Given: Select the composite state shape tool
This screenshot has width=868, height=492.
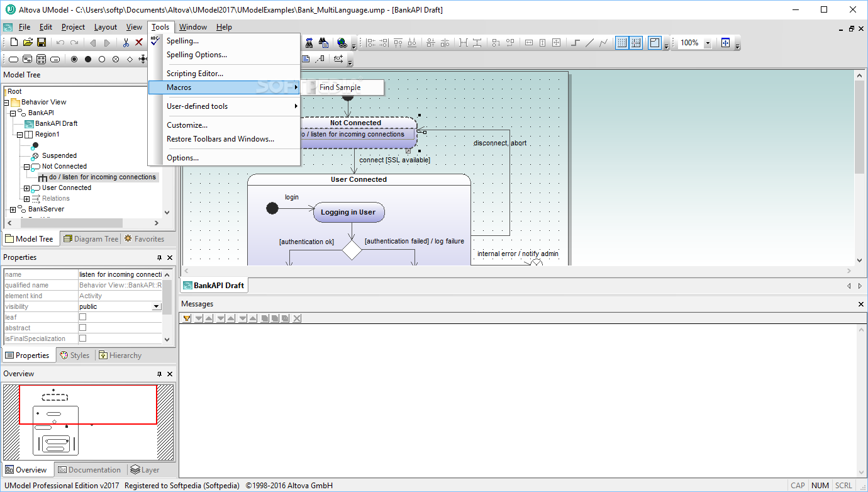Looking at the screenshot, I should tap(27, 59).
